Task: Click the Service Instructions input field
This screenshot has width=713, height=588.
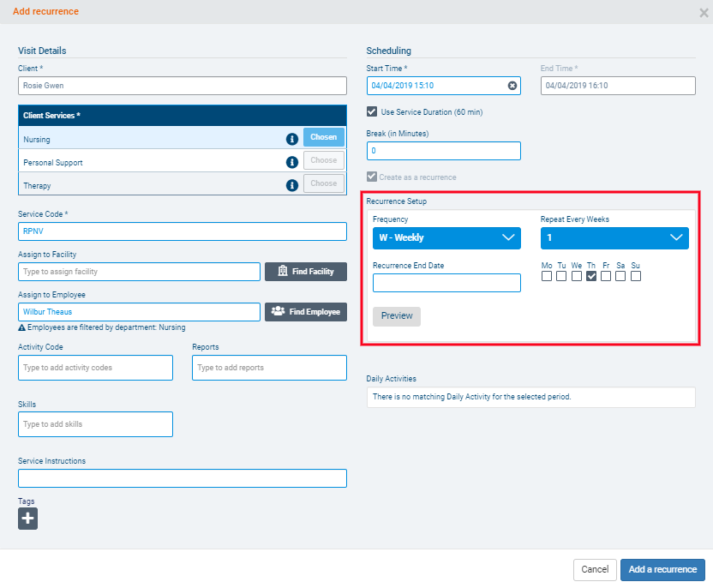Action: click(183, 478)
